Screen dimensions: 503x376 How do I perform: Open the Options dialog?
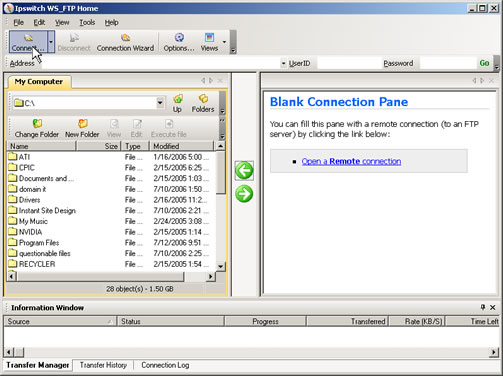tap(179, 42)
